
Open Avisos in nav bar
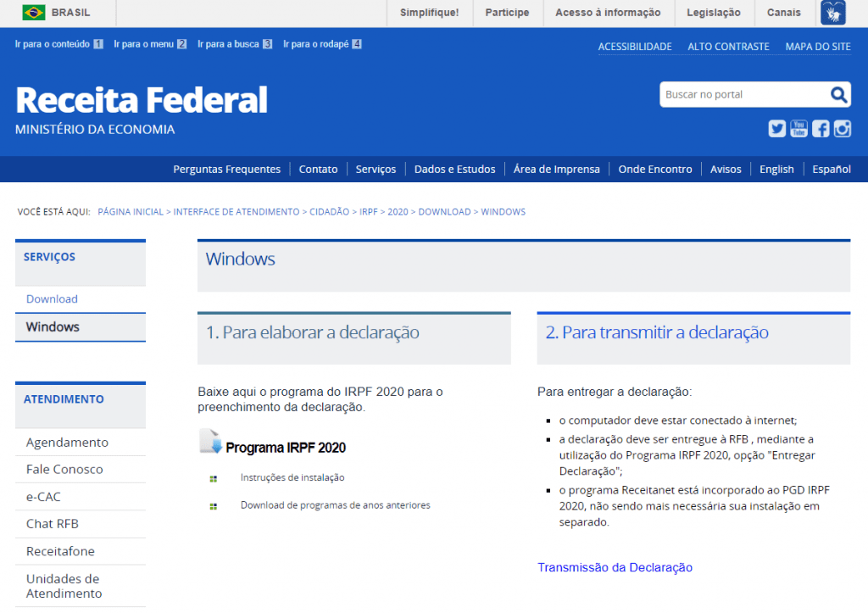pos(726,170)
